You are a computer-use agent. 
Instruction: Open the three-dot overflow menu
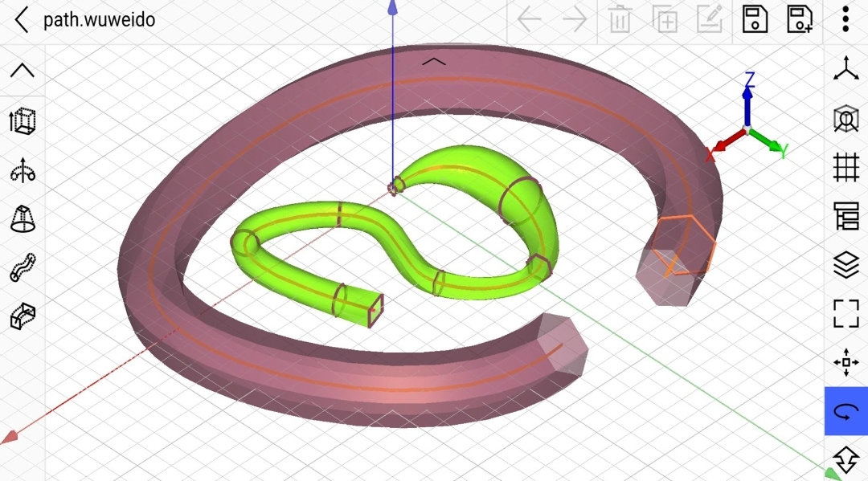(x=845, y=19)
